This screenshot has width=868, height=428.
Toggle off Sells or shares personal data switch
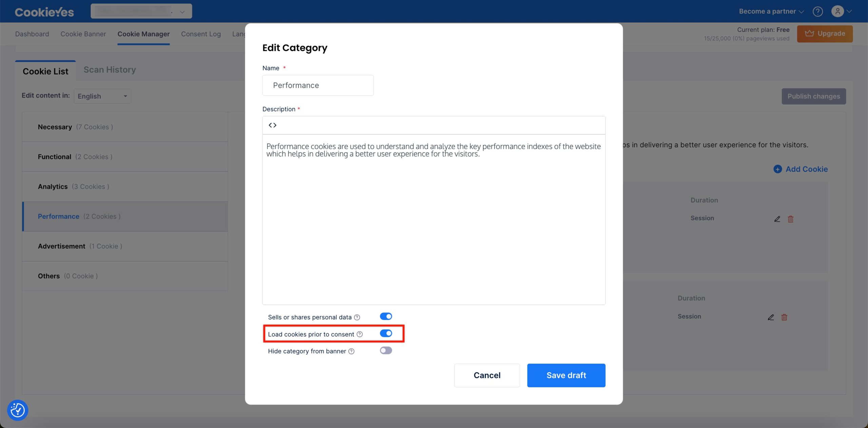point(385,316)
